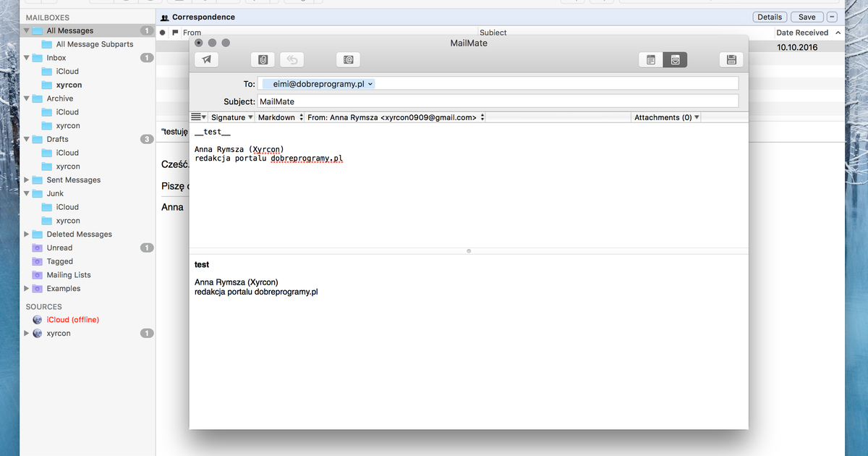Click xyrcon folder icon under Junk
Viewport: 868px width, 456px height.
[x=47, y=221]
